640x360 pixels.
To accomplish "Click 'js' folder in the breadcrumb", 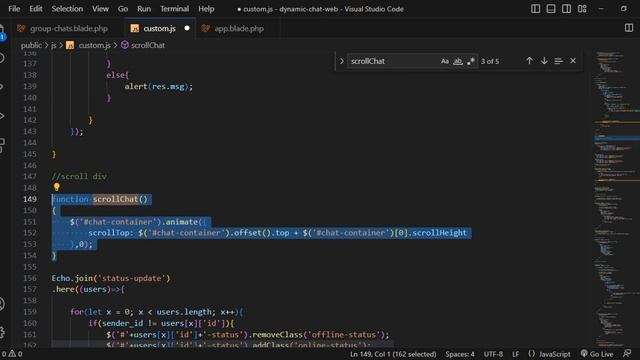I will coord(53,45).
